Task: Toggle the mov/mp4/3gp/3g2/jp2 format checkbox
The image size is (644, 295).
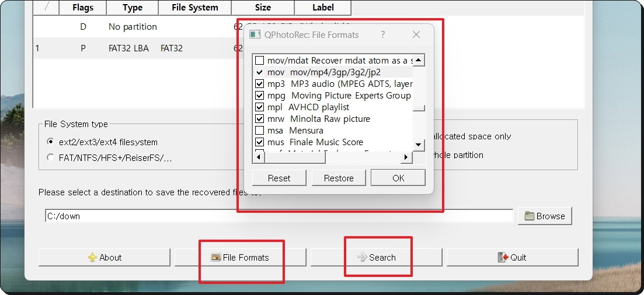Action: [x=259, y=72]
